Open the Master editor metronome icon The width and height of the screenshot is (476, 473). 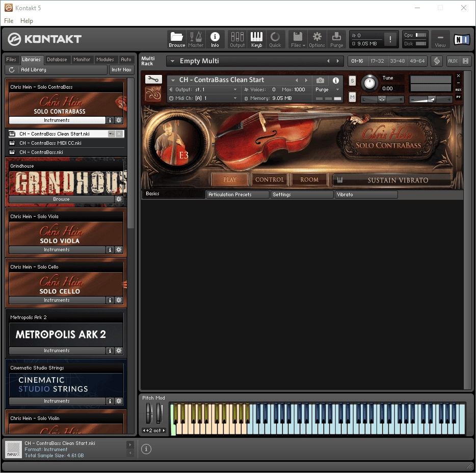pos(196,39)
